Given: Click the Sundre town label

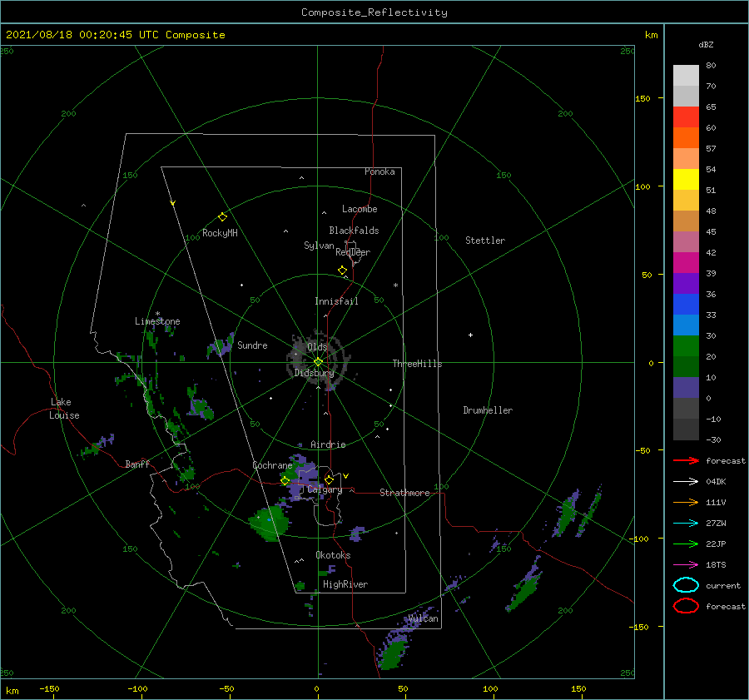Looking at the screenshot, I should (252, 345).
